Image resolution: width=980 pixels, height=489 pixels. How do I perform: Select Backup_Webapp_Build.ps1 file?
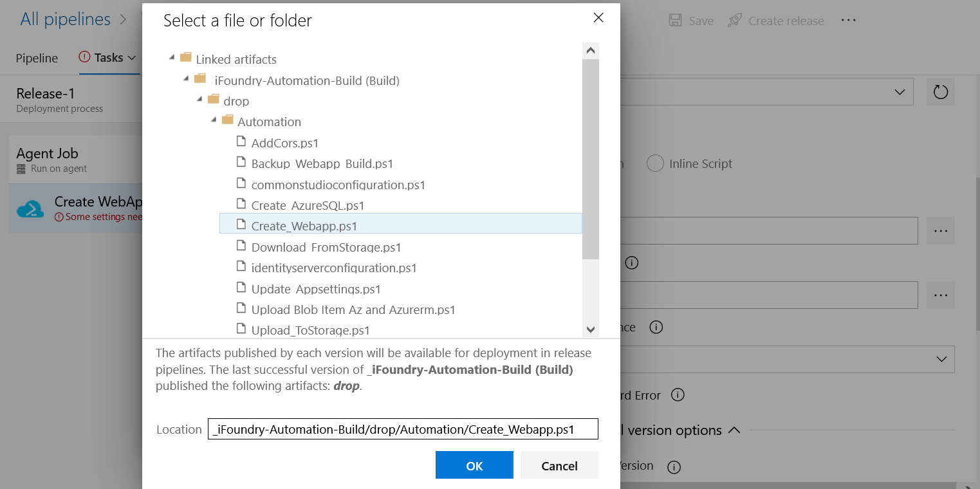click(x=322, y=163)
